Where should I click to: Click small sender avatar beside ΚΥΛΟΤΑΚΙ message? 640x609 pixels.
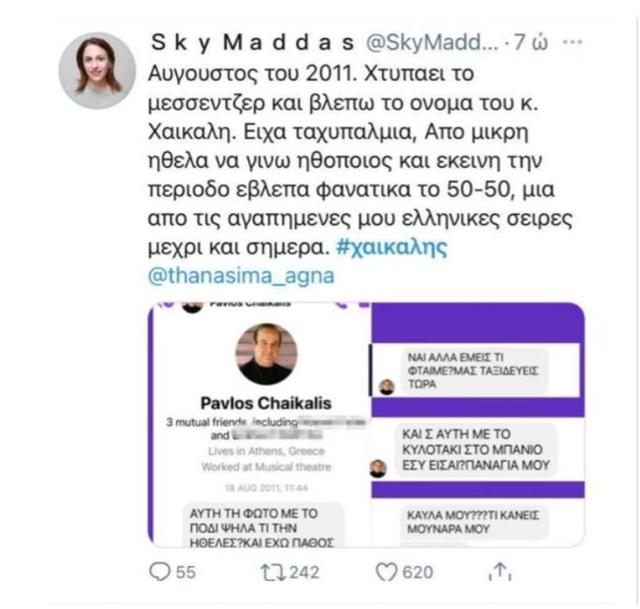pos(378,468)
